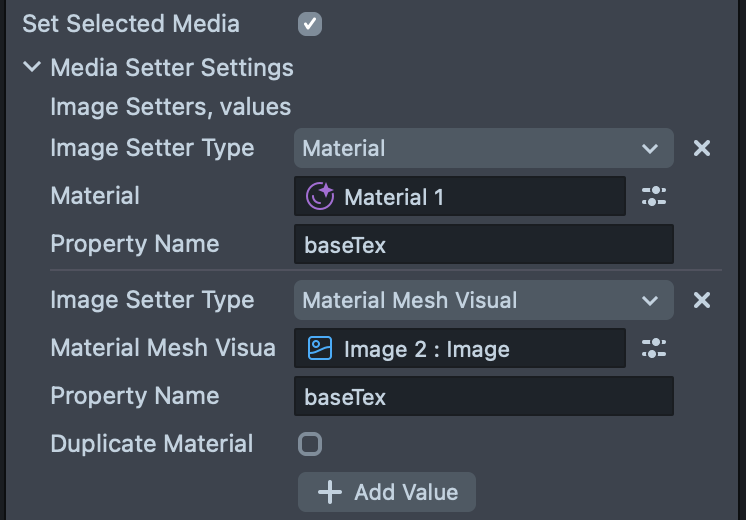This screenshot has width=746, height=520.
Task: Click the second baseTex Property Name field
Action: point(483,396)
